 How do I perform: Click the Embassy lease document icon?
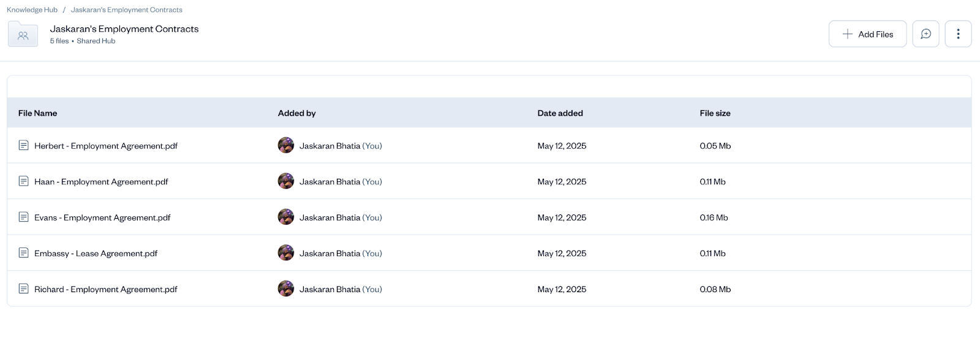[24, 253]
